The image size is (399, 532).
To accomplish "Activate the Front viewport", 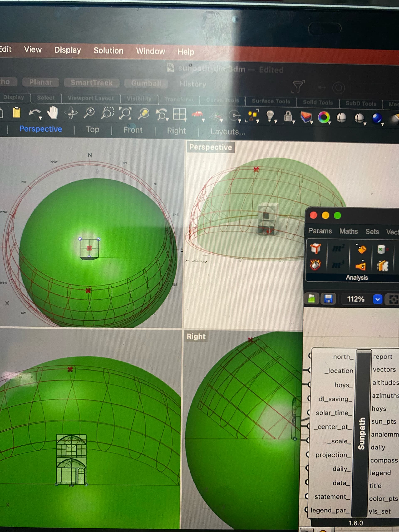I will click(x=133, y=130).
